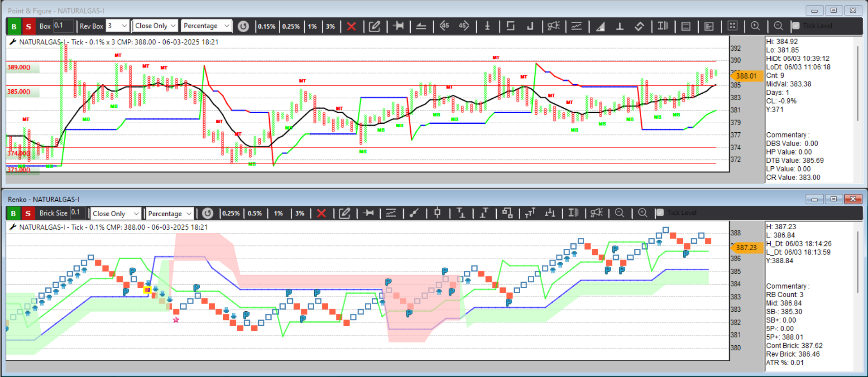Click the square bracket pattern icon in Point & Figure
Viewport: 868px width, 377px height.
pyautogui.click(x=511, y=26)
